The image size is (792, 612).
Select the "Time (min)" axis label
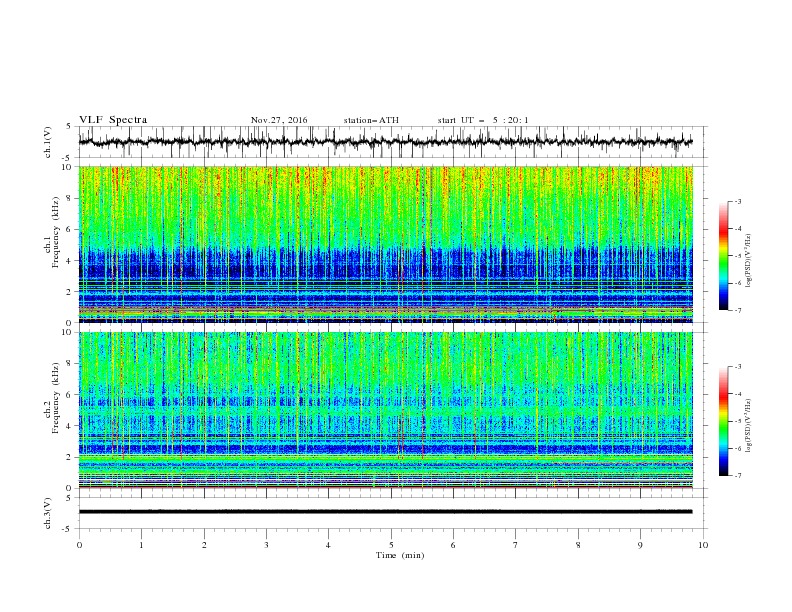pos(400,555)
